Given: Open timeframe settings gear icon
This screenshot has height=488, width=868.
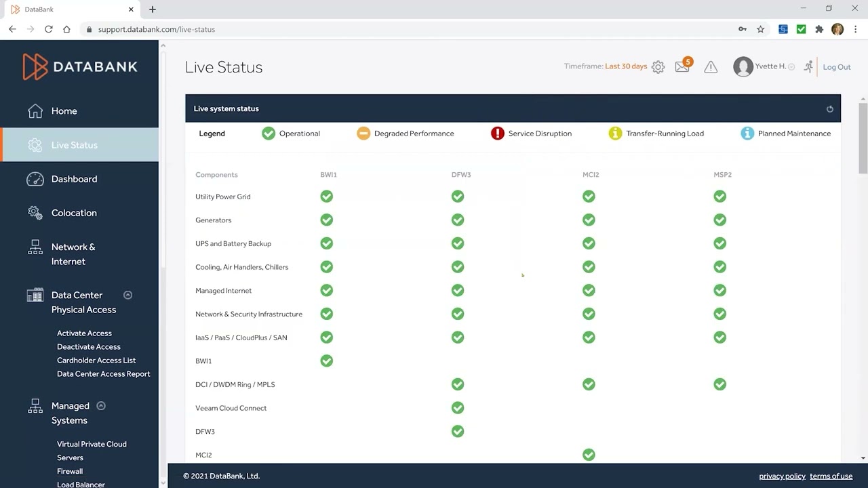Looking at the screenshot, I should [x=658, y=67].
